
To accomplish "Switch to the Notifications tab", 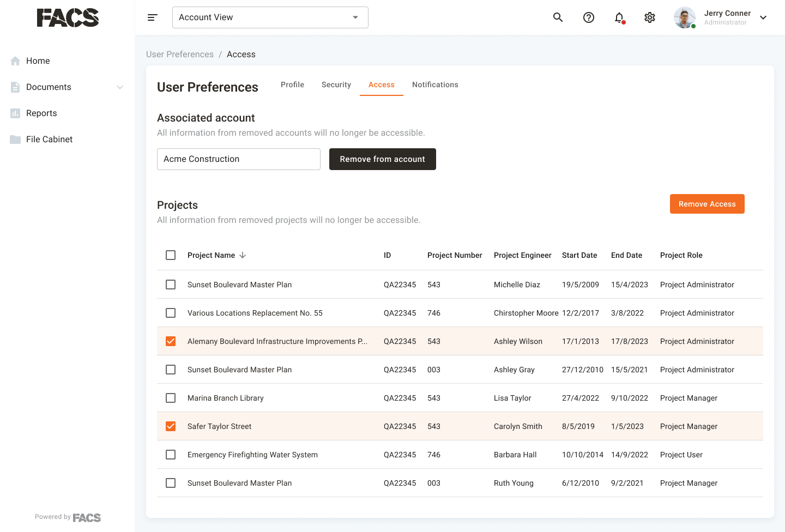I will click(x=435, y=84).
